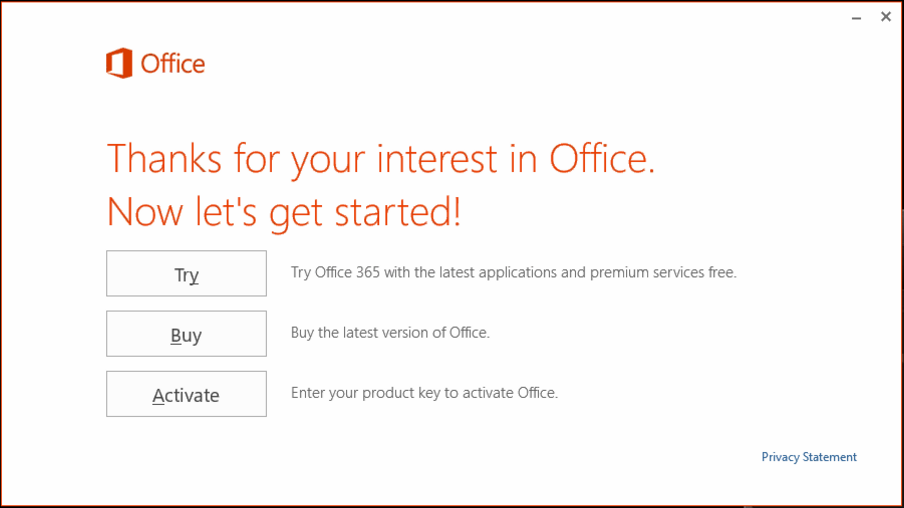This screenshot has height=508, width=904.
Task: Close the Office setup dialog
Action: coord(886,17)
